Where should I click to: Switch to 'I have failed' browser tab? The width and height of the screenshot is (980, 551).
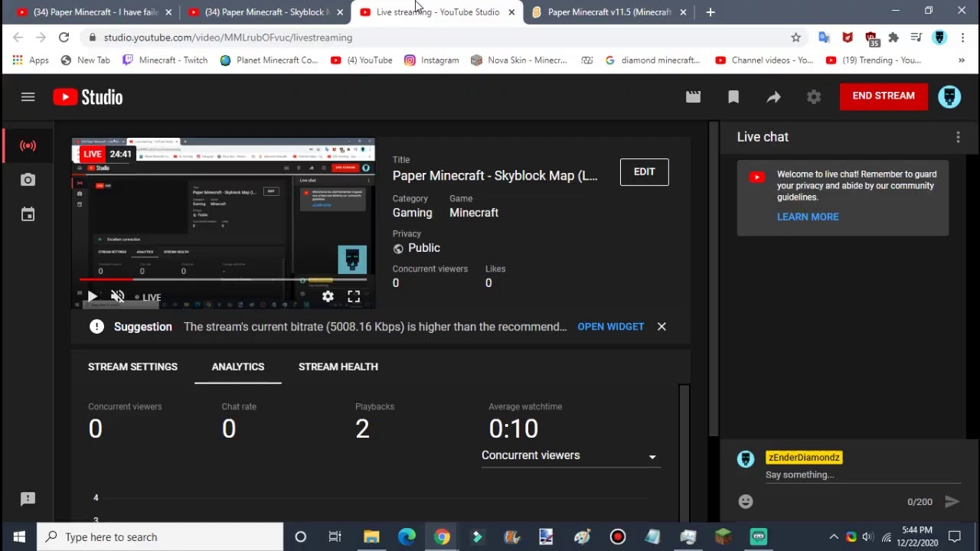point(96,12)
